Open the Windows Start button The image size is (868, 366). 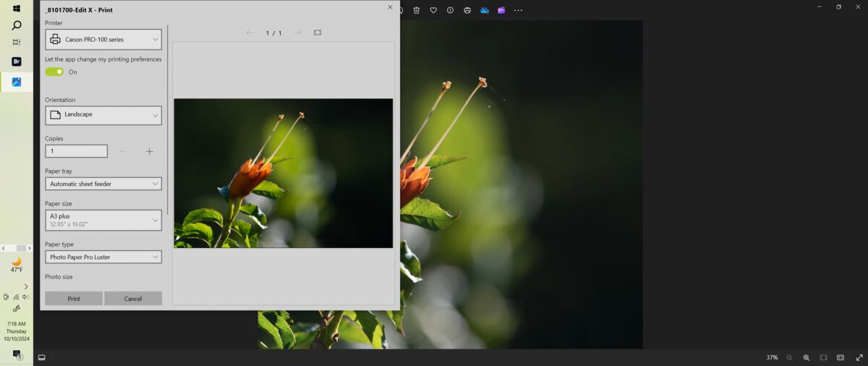coord(17,9)
